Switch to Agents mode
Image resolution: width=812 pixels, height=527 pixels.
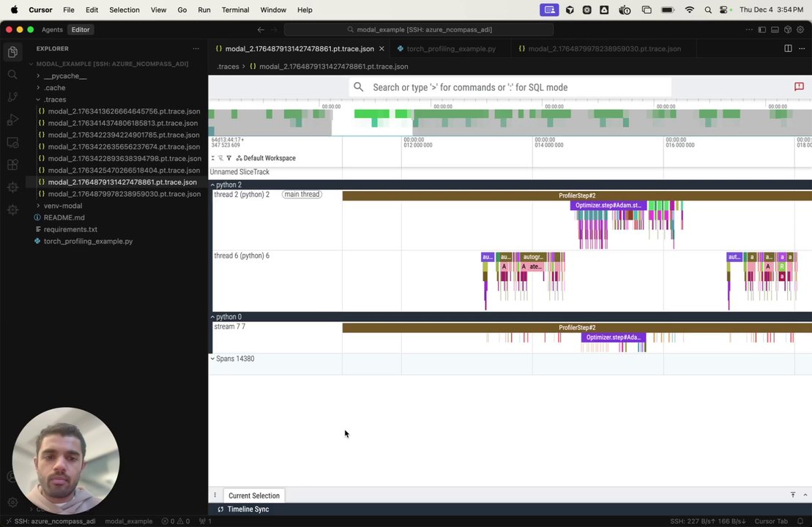coord(52,29)
